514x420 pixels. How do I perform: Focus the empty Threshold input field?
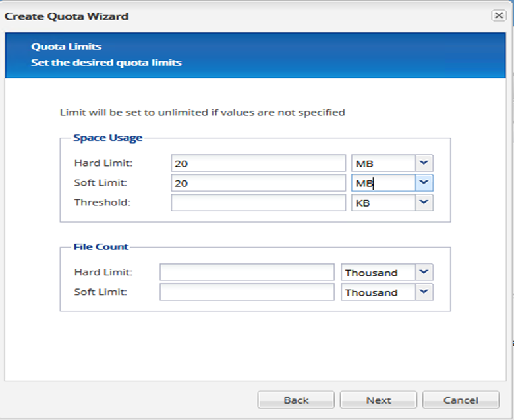[x=258, y=203]
